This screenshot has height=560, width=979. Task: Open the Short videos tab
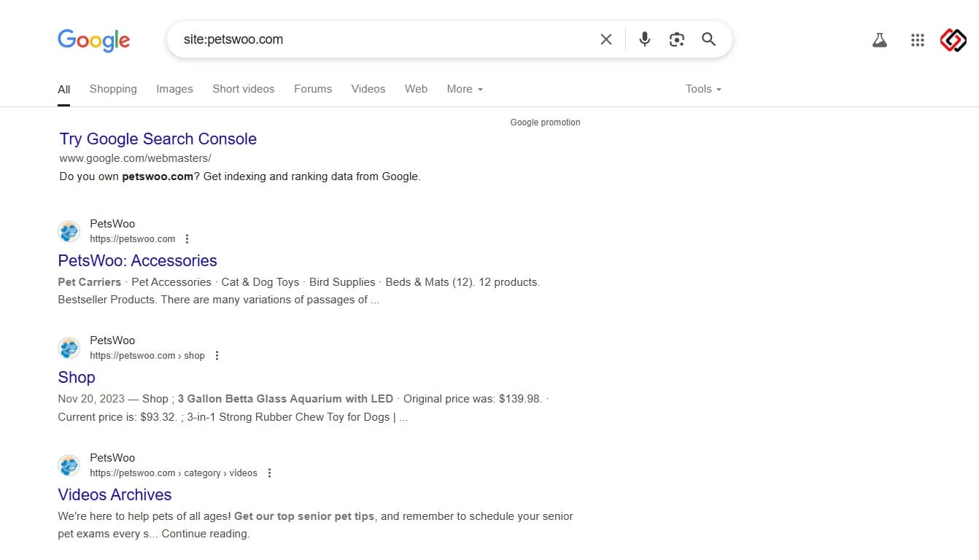(244, 89)
